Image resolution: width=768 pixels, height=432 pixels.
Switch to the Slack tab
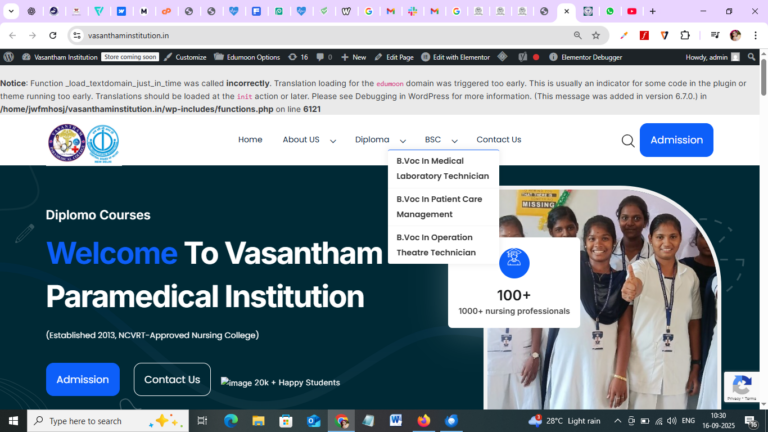pos(412,11)
